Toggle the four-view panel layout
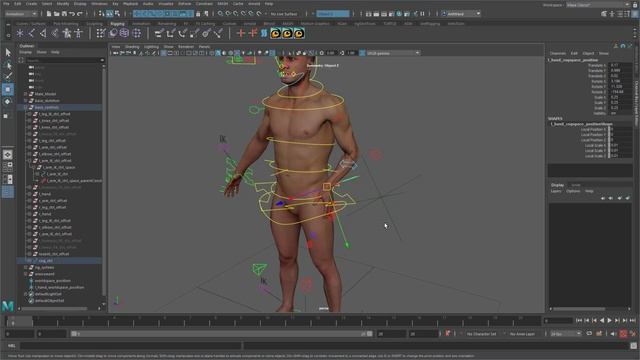Viewport: 640px width, 360px height. (x=8, y=167)
